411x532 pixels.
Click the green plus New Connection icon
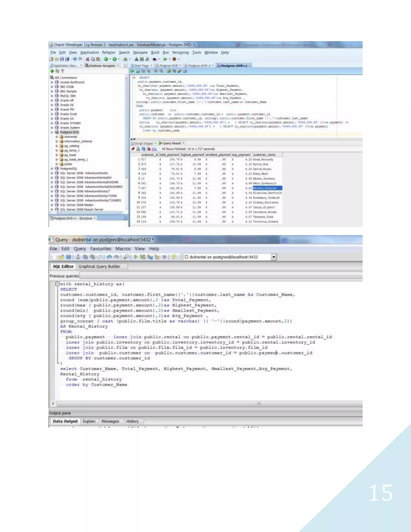coord(52,71)
